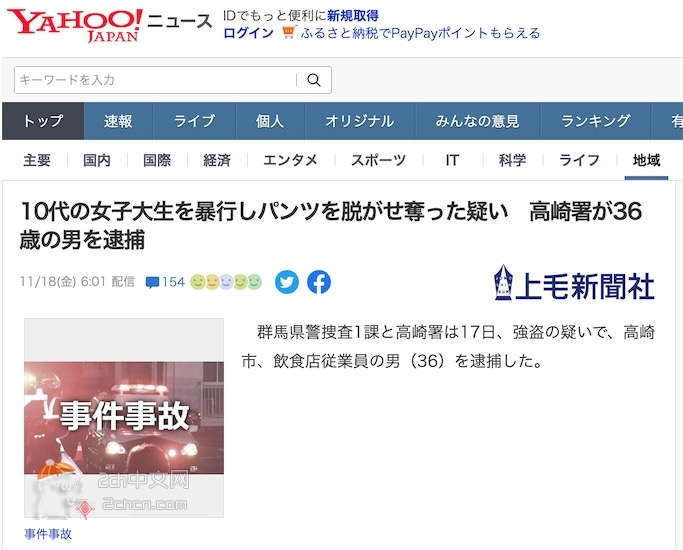Click the emoji reaction faces
Image resolution: width=683 pixels, height=550 pixels.
(226, 282)
